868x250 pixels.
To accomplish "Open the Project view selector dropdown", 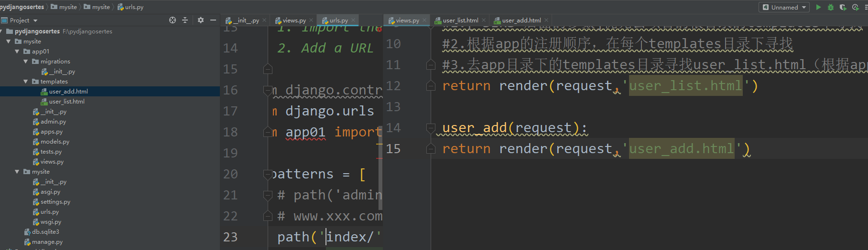I will (x=35, y=21).
